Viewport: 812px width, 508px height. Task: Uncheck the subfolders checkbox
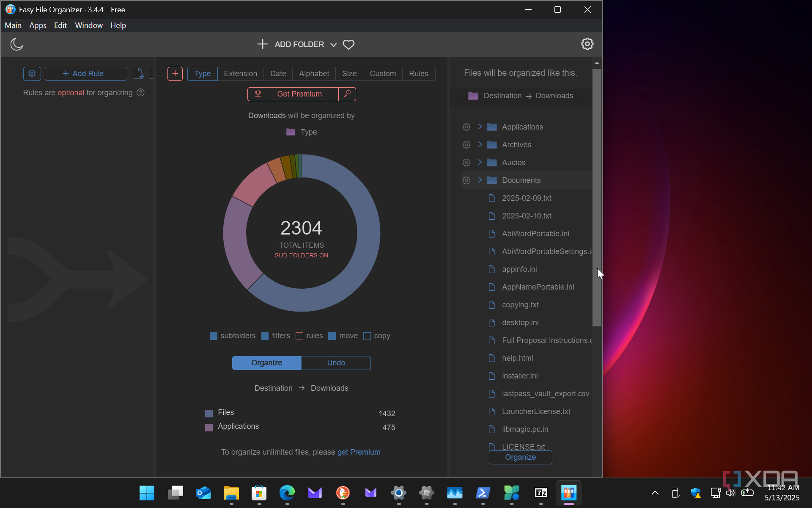(x=214, y=336)
